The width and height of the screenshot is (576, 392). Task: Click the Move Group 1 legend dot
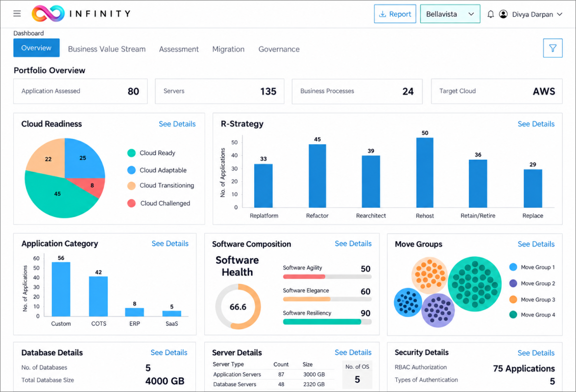pyautogui.click(x=513, y=267)
